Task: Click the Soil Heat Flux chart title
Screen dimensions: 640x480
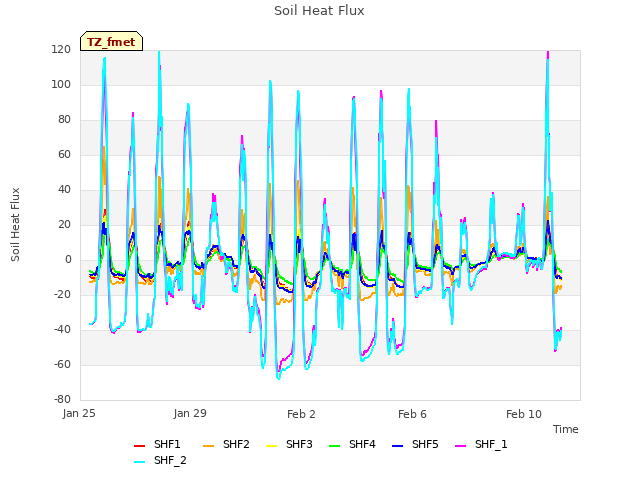Action: coord(319,11)
